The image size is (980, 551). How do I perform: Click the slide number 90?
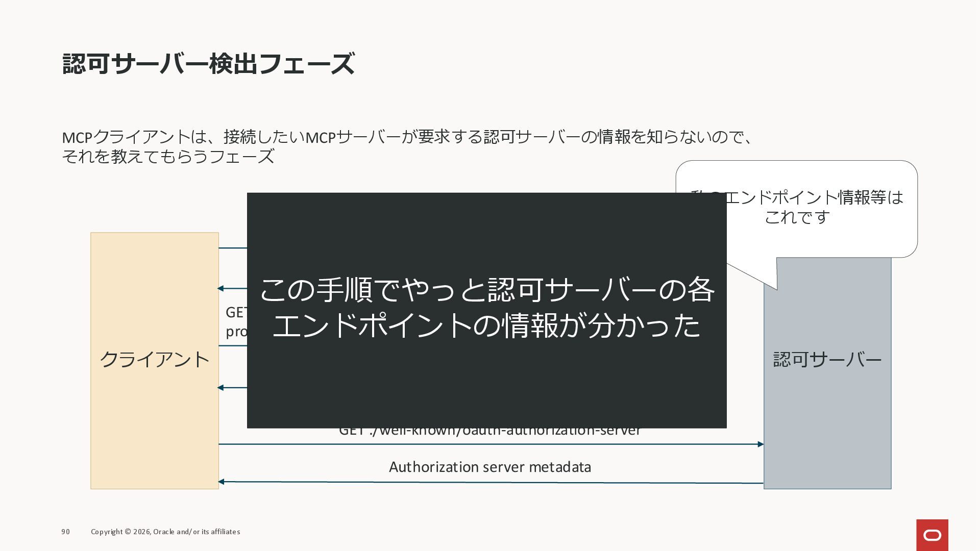pos(65,532)
